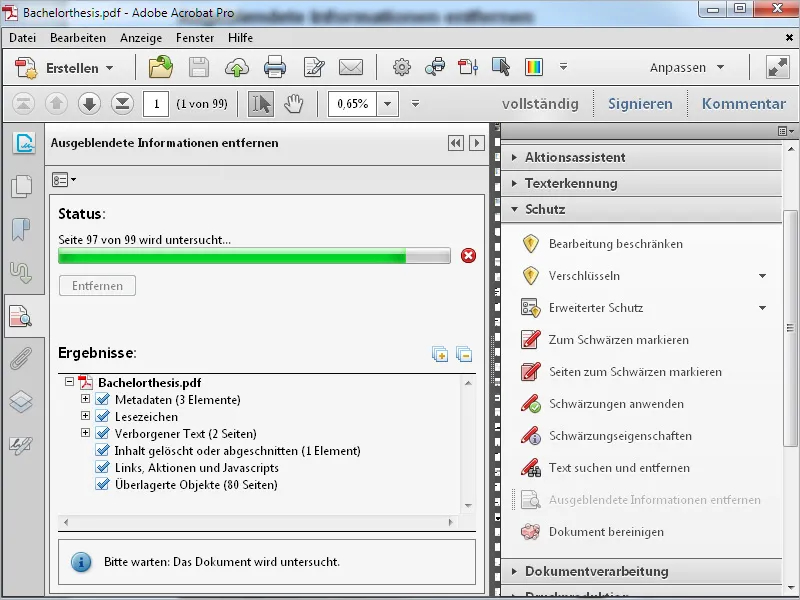Screen dimensions: 800x600
Task: Switch to the vollständig tools pane
Action: [x=540, y=104]
